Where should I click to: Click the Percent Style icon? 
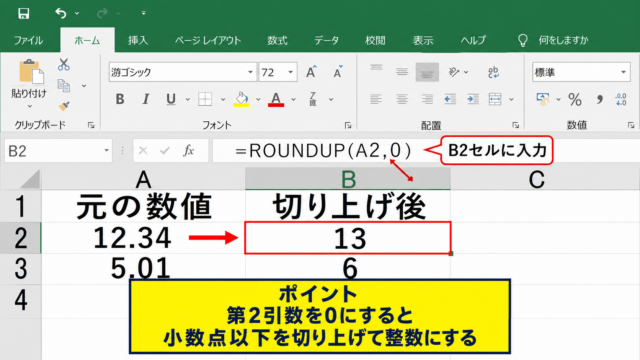tap(575, 99)
